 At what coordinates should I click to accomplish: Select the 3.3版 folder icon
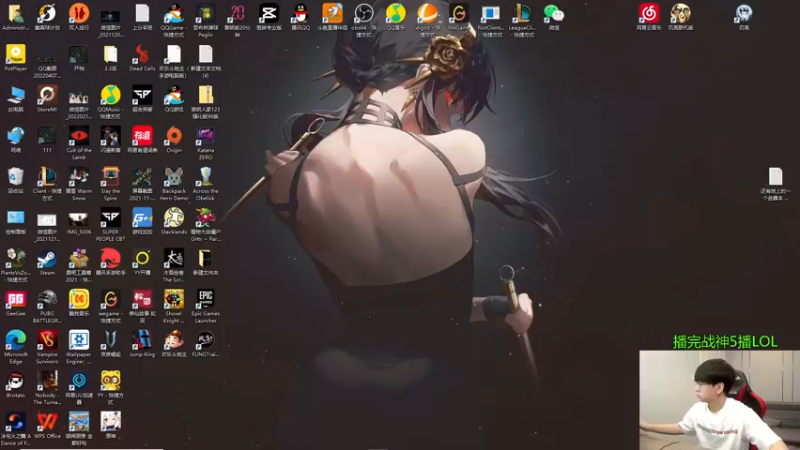[110, 54]
